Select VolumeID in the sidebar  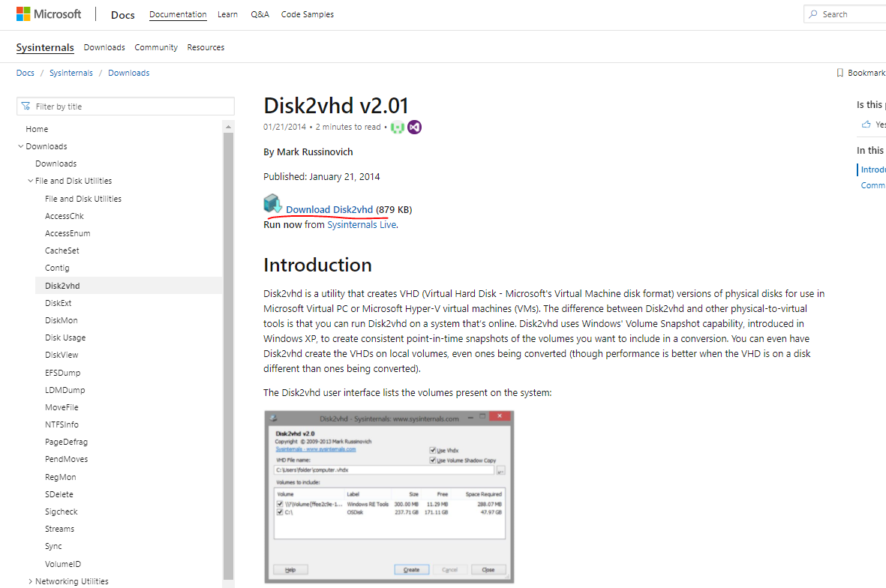tap(63, 564)
